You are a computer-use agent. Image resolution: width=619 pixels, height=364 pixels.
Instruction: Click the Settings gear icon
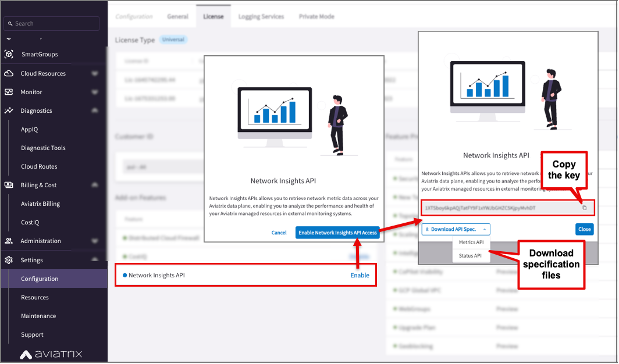click(x=8, y=260)
